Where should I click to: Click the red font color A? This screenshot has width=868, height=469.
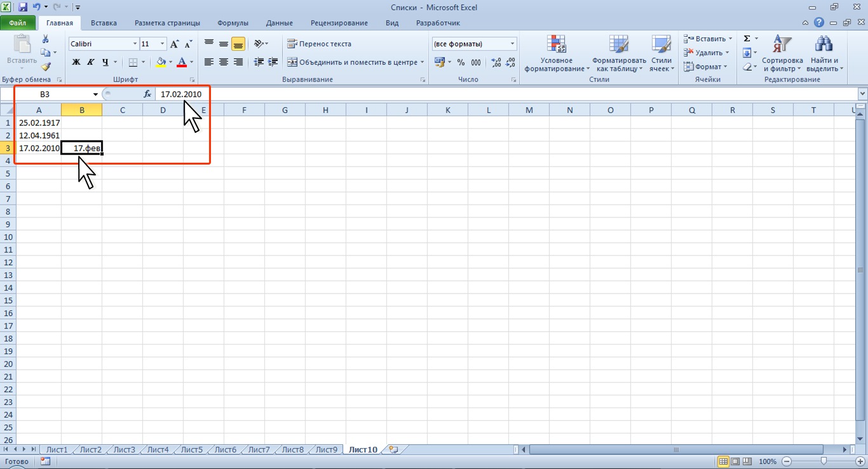coord(182,62)
